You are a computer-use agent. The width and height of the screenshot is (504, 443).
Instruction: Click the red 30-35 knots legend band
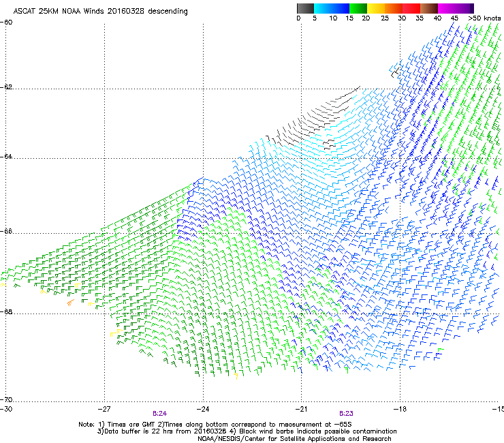tap(411, 8)
